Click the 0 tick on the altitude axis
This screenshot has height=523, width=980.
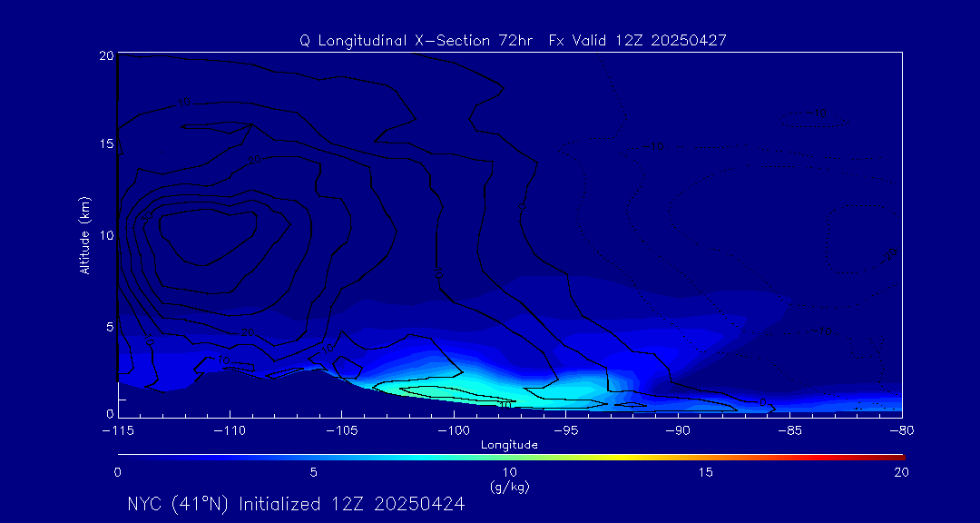coord(109,413)
